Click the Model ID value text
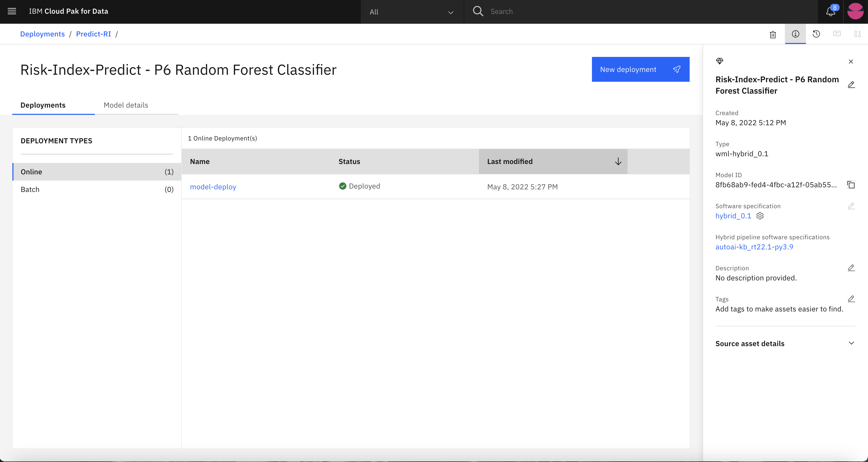 (776, 185)
